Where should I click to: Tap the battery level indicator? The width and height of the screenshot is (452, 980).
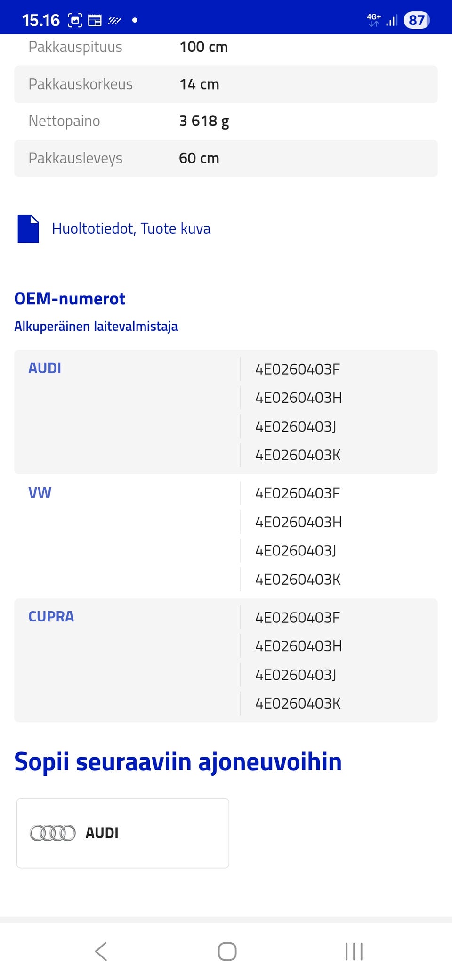click(x=416, y=20)
